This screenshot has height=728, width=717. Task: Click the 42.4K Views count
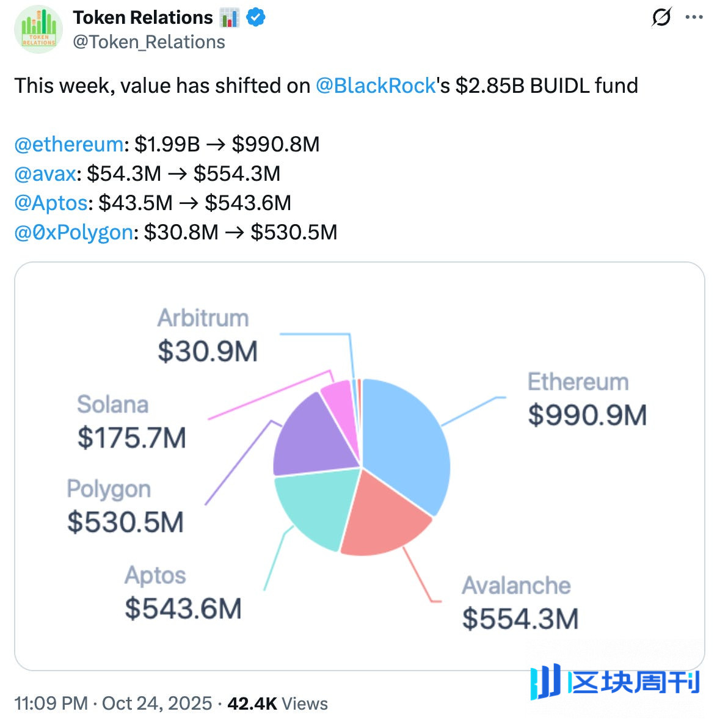click(x=277, y=704)
